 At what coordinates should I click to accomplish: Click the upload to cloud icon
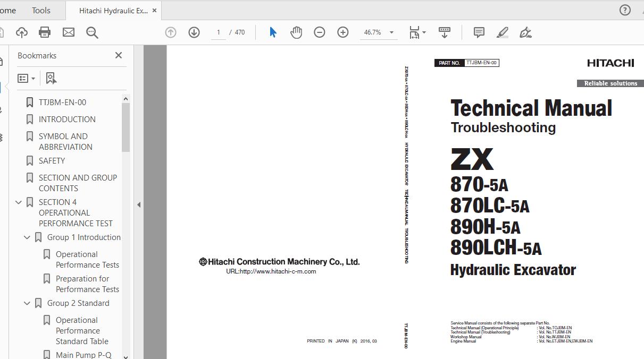[22, 32]
